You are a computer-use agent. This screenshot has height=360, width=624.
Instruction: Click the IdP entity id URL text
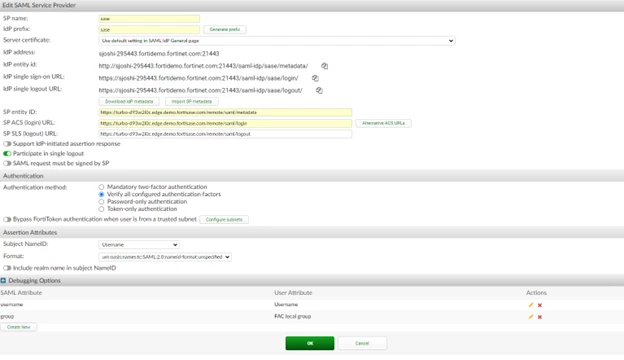click(x=203, y=66)
